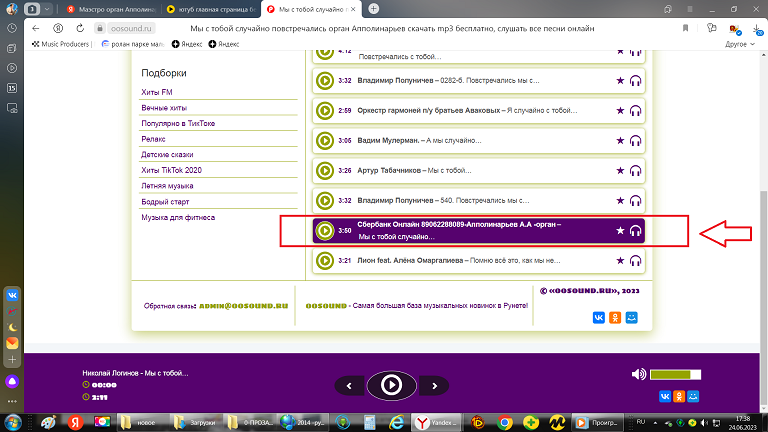
Task: Click headphones icon on Вадим Мулерман row
Action: (x=635, y=141)
